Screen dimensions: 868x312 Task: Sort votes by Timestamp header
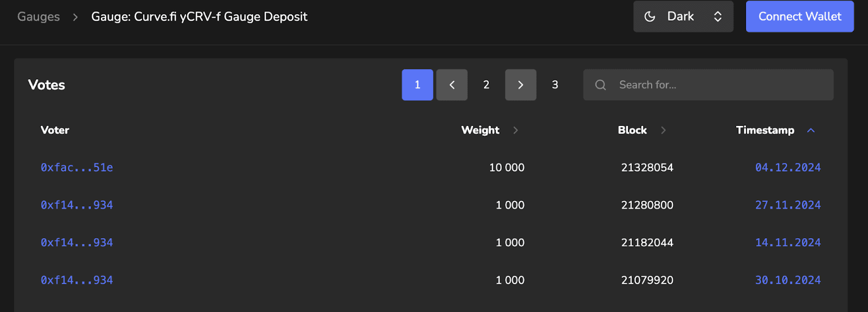[x=765, y=130]
